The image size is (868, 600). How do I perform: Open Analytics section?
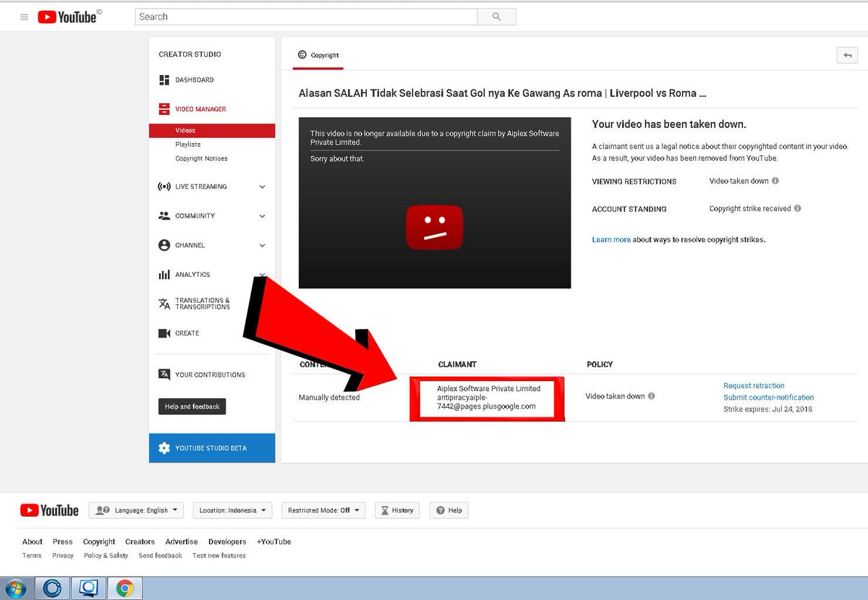(x=192, y=275)
